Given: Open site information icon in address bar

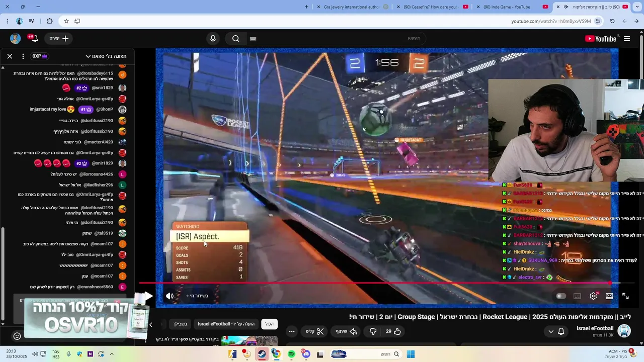Looking at the screenshot, I should [598, 21].
